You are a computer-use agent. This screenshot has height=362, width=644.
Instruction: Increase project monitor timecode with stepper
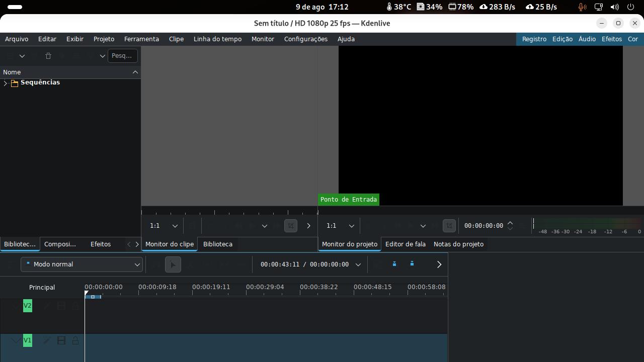tap(510, 223)
